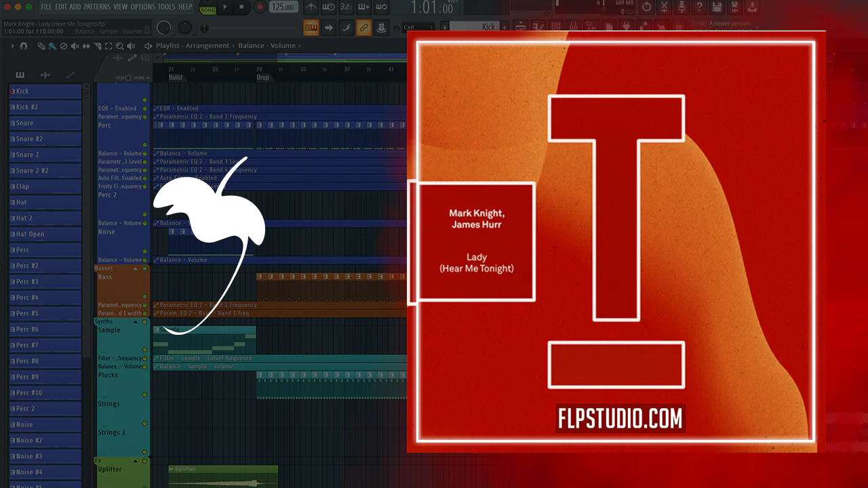Viewport: 868px width, 488px height.
Task: Select the Paint brush tool in Playlist
Action: [x=52, y=46]
